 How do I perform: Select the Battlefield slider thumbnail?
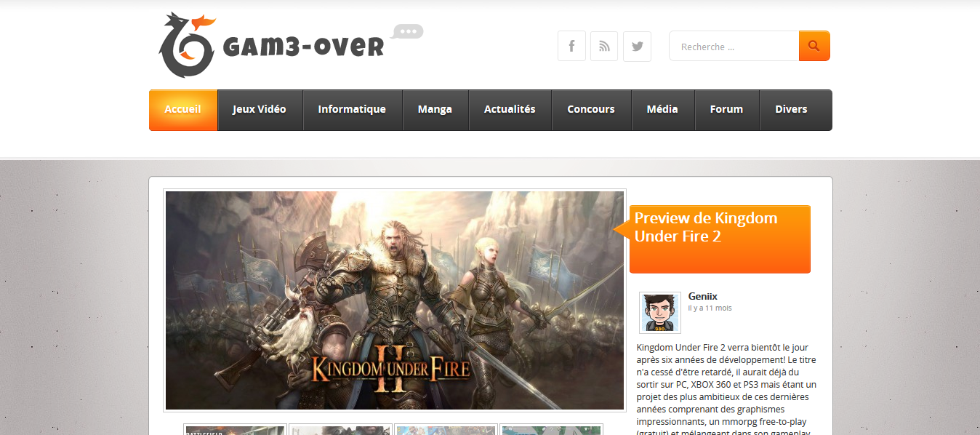tap(235, 430)
